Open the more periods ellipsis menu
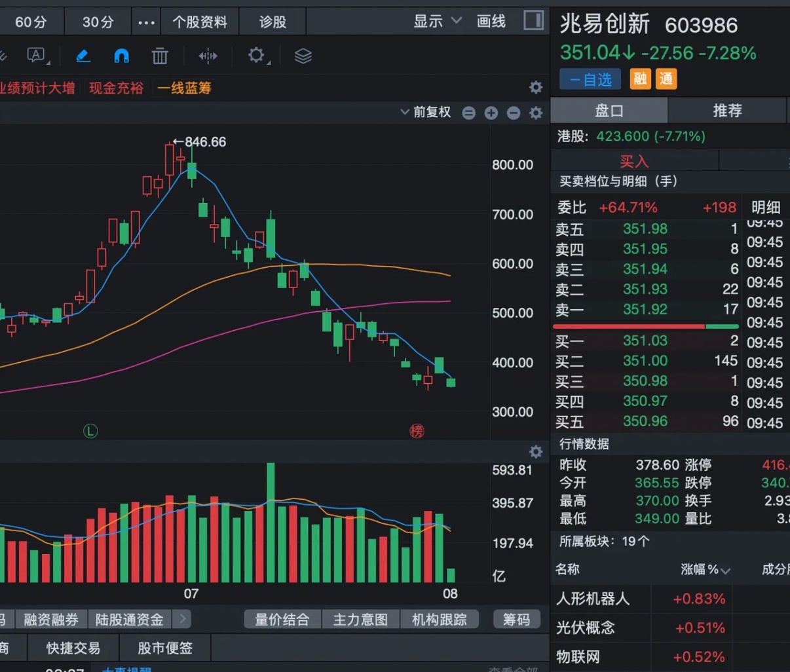The height and width of the screenshot is (672, 790). 146,22
